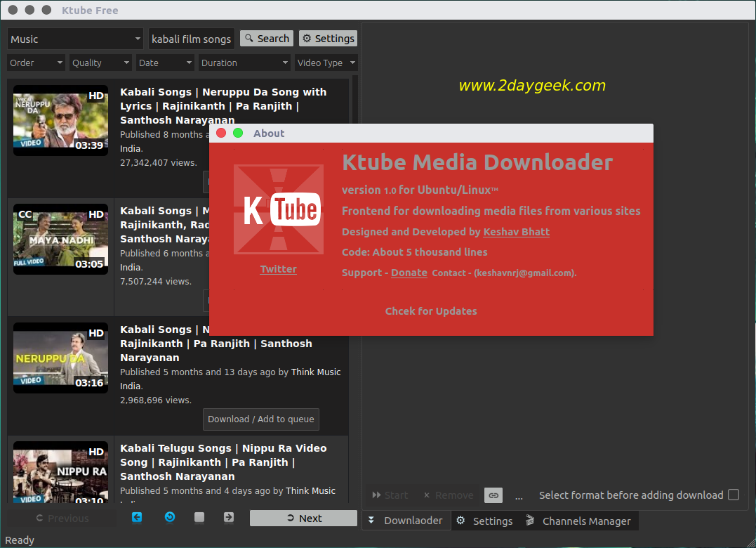Click the Start download button

click(x=390, y=495)
